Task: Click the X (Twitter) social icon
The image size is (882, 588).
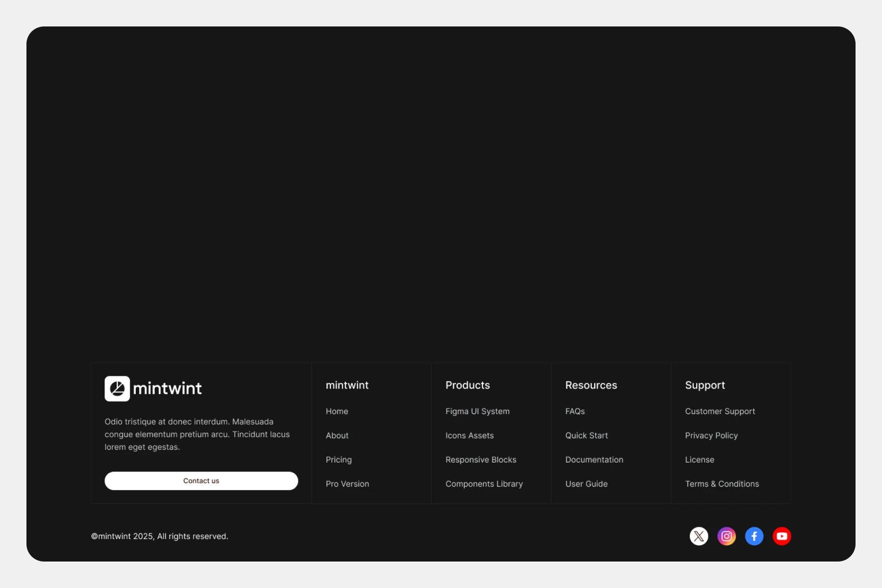Action: click(x=699, y=536)
